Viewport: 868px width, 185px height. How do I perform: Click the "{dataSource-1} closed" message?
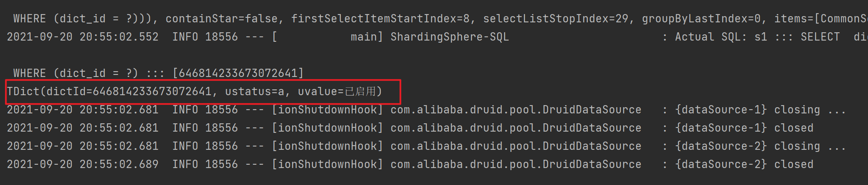pos(744,128)
